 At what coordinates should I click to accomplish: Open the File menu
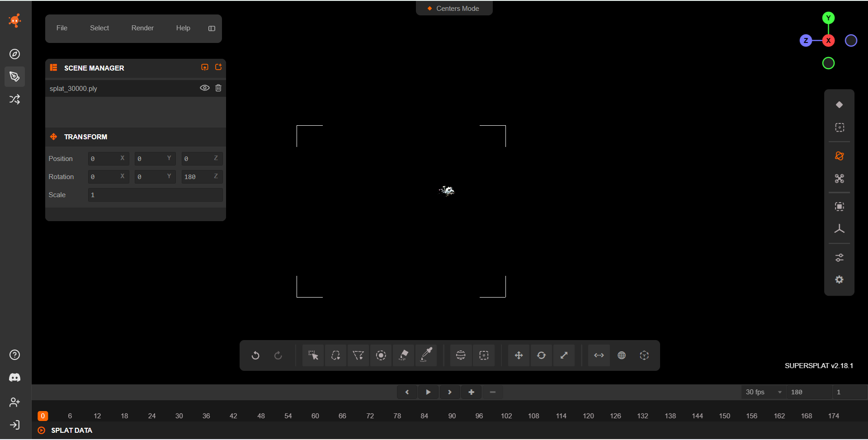(x=62, y=28)
